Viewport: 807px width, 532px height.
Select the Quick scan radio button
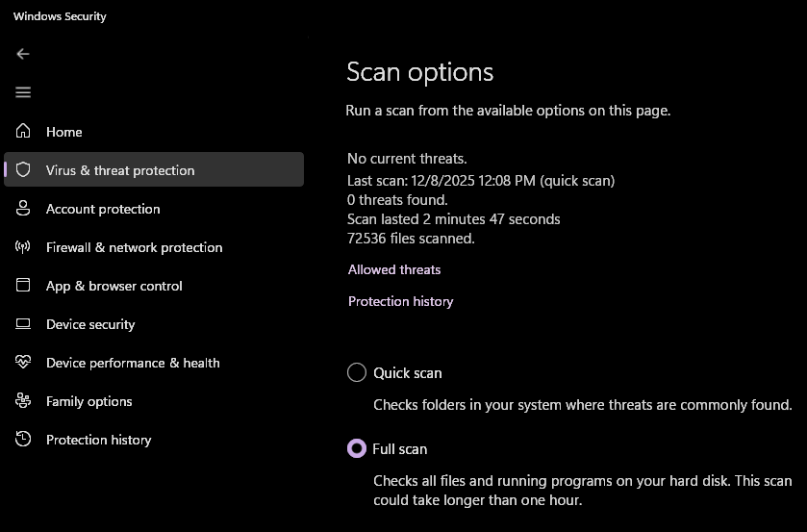point(357,373)
